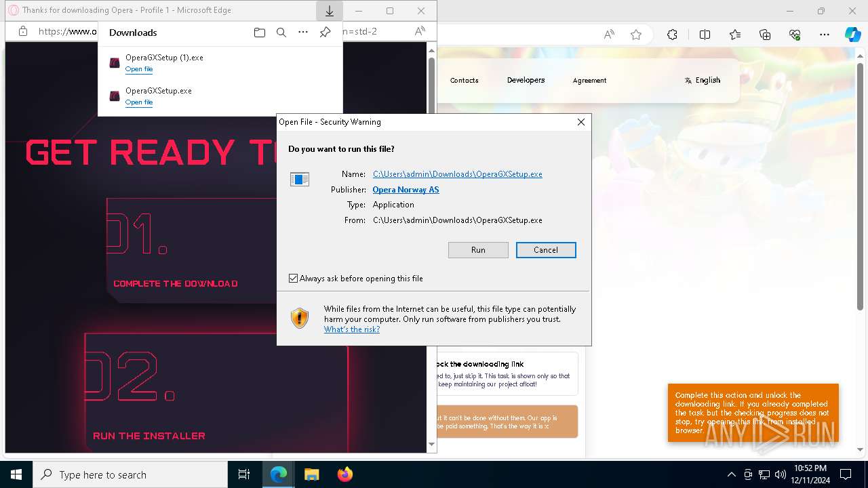868x488 pixels.
Task: Click Cancel in Security Warning dialog
Action: [x=546, y=250]
